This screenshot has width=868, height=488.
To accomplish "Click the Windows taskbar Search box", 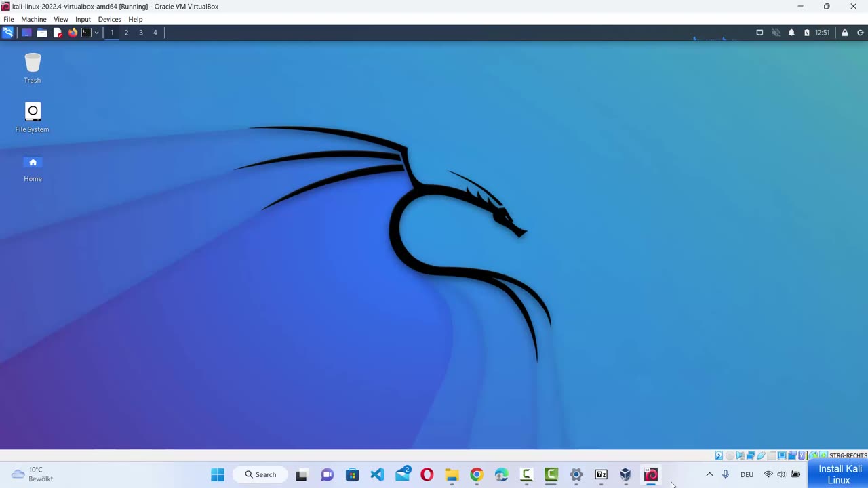I will point(260,474).
